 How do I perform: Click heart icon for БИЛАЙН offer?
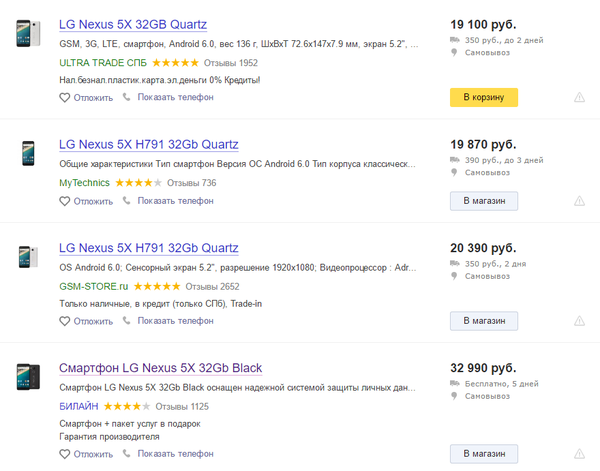(64, 454)
